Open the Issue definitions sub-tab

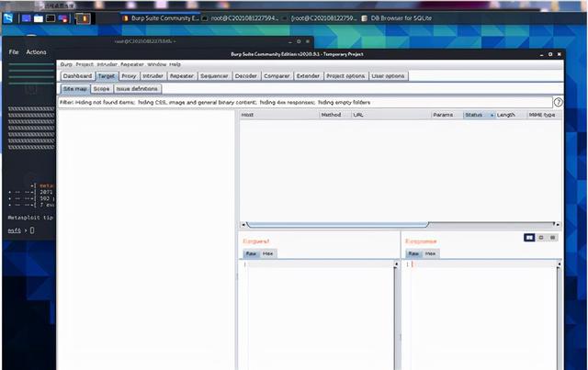[137, 89]
